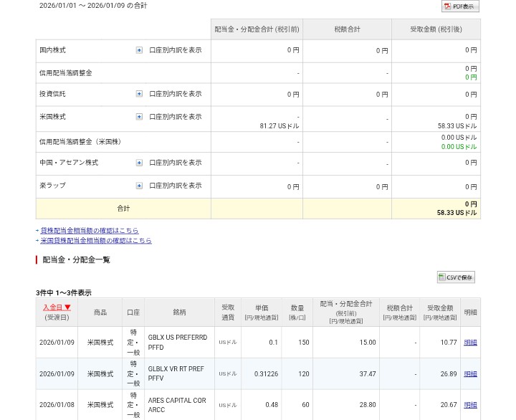
Task: Click the 銘柄 column header
Action: click(x=179, y=312)
